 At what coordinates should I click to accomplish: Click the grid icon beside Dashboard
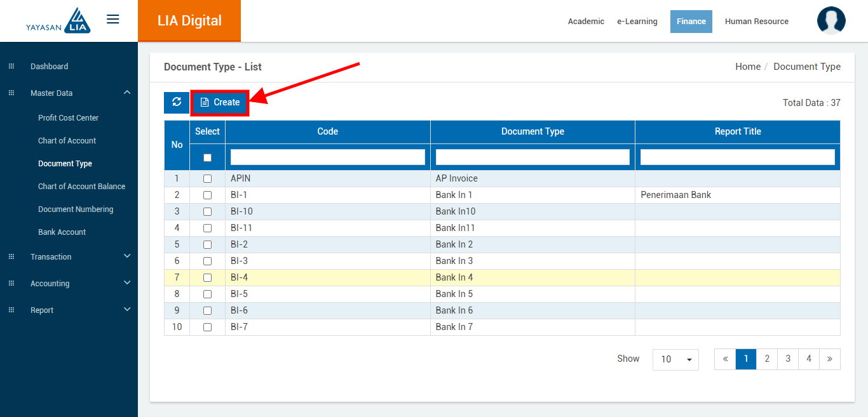11,67
